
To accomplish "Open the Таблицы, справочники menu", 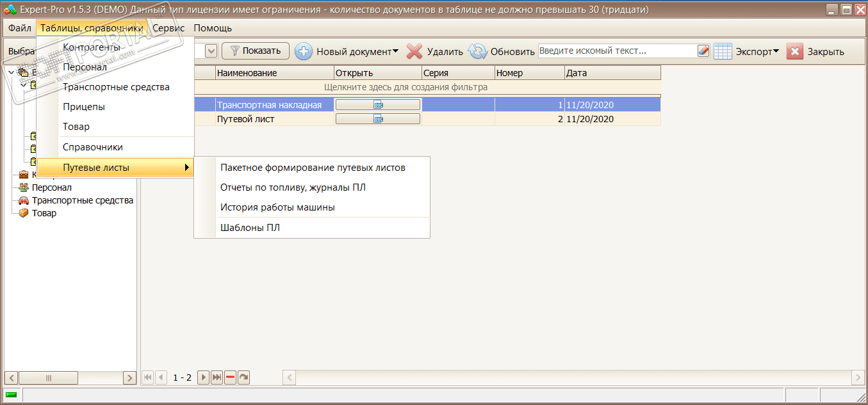I will 92,28.
